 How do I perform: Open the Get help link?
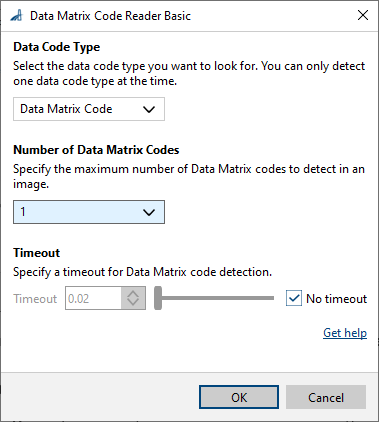(x=345, y=333)
